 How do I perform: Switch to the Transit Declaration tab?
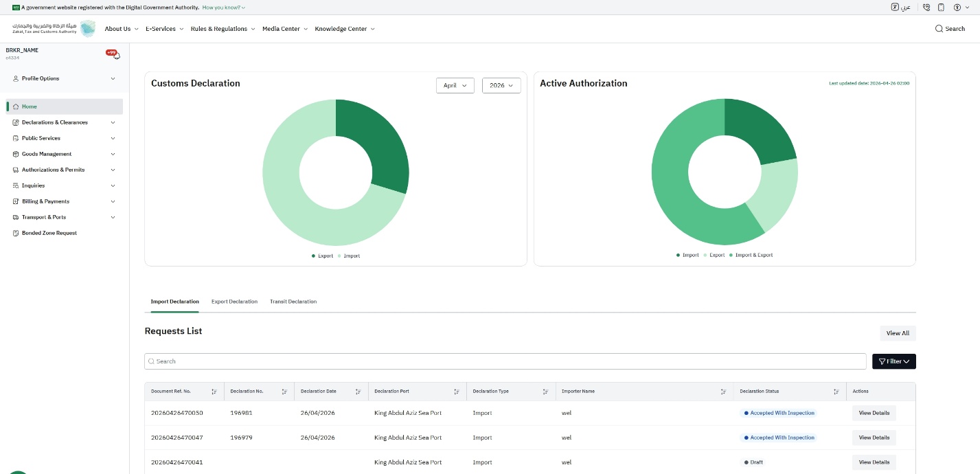[x=293, y=302]
